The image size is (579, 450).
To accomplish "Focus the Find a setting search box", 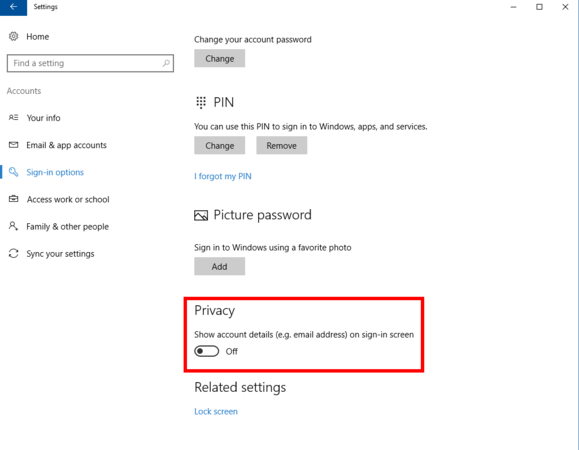I will coord(90,63).
